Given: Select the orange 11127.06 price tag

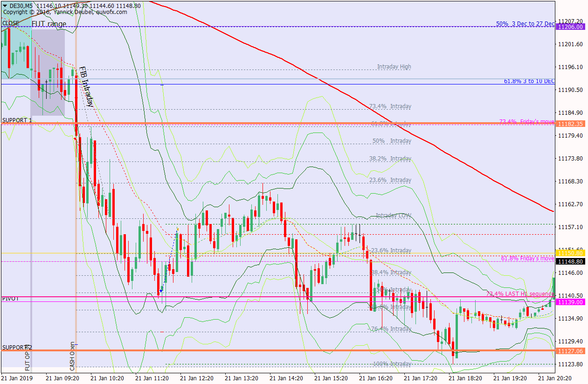Looking at the screenshot, I should pyautogui.click(x=570, y=351).
